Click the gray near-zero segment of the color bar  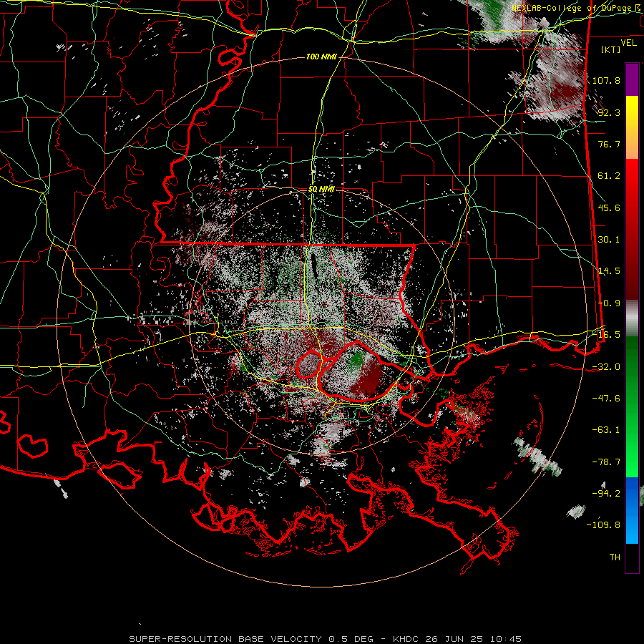(x=632, y=318)
